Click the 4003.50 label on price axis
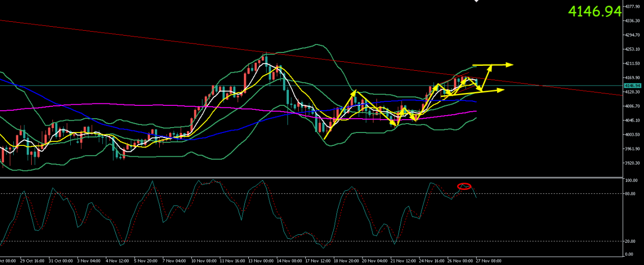Screen dimensions: 644x265 click(x=633, y=134)
